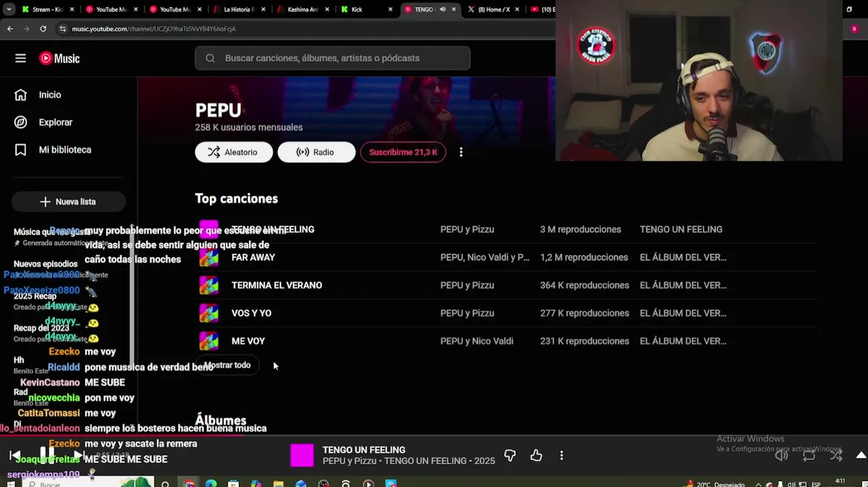Image resolution: width=868 pixels, height=487 pixels.
Task: Reload the page with browser refresh icon
Action: pos(43,29)
